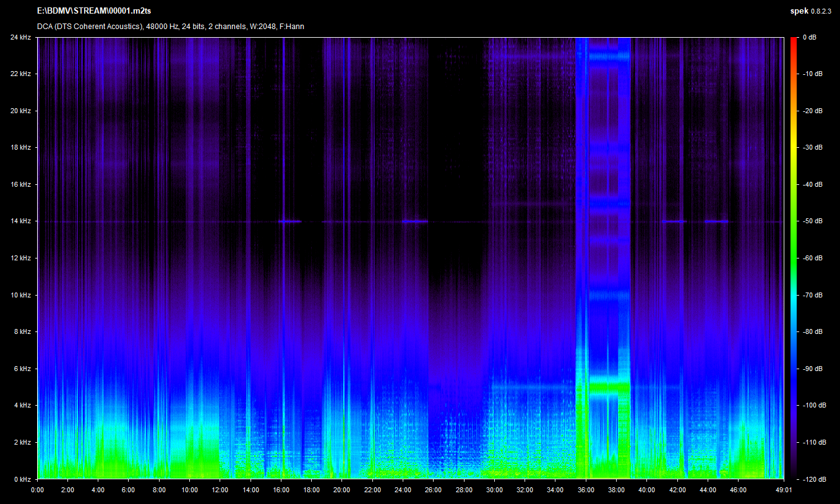Click the 36:00 time axis marker

(x=586, y=490)
